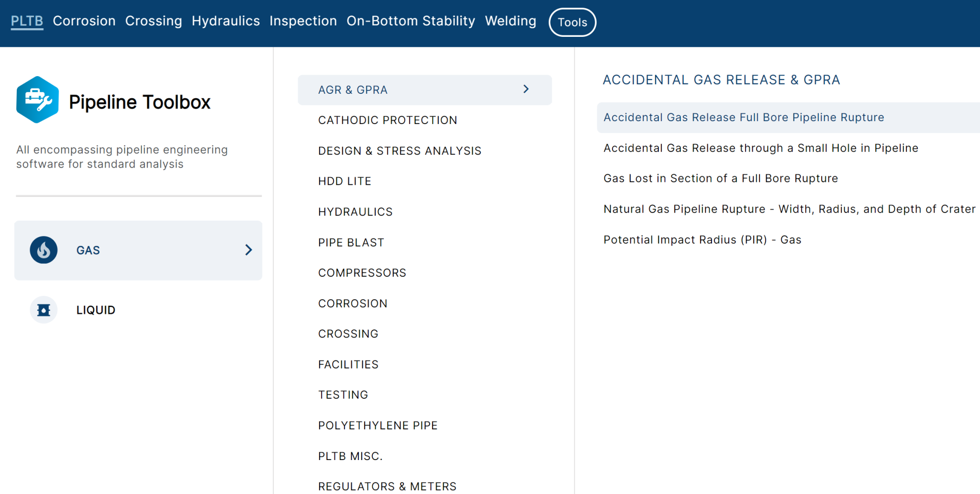This screenshot has width=980, height=494.
Task: Select the LIQUID pipe icon
Action: pyautogui.click(x=43, y=310)
